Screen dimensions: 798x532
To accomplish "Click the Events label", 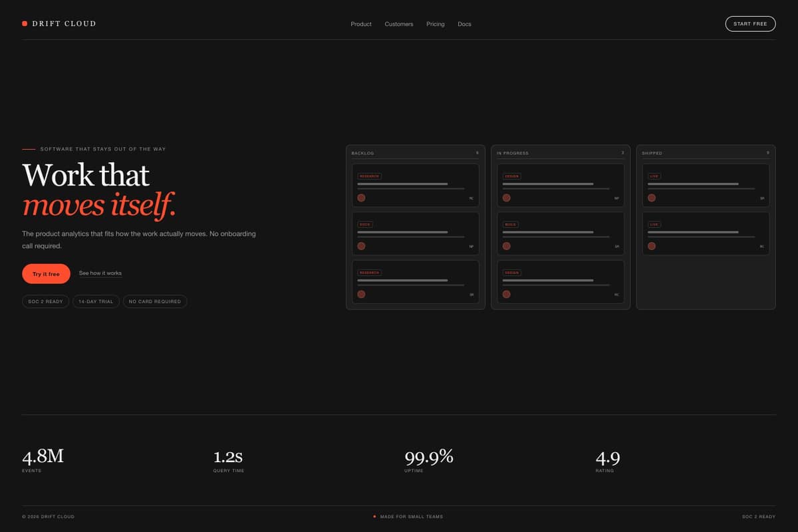I will pos(31,471).
